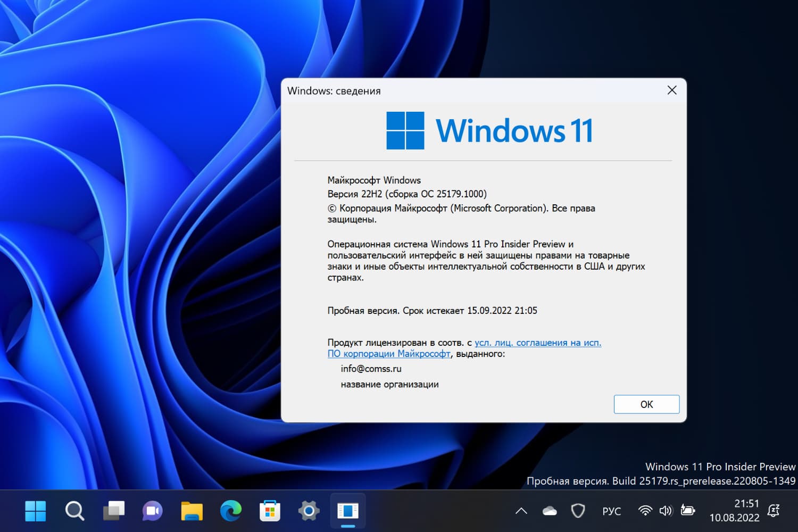This screenshot has width=798, height=532.
Task: Open the notifications bell icon
Action: click(x=774, y=511)
